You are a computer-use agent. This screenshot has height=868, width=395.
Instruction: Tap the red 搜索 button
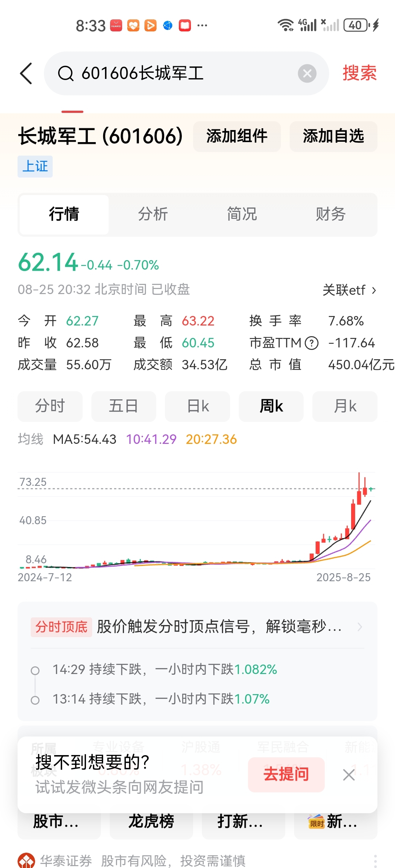(360, 73)
